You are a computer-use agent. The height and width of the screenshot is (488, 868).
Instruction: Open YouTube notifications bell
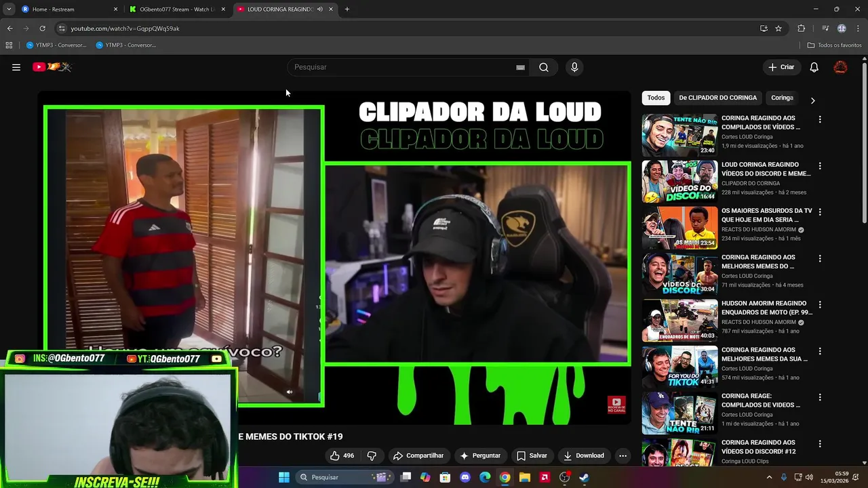(x=814, y=67)
